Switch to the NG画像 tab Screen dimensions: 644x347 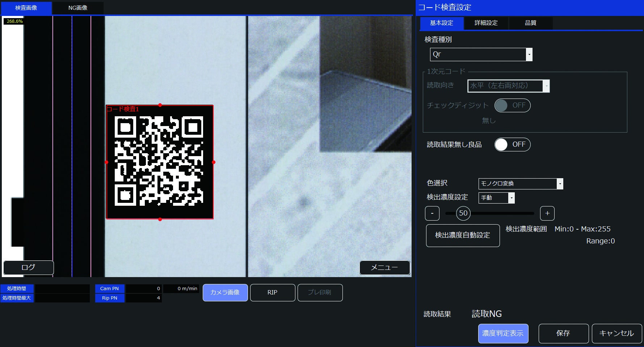coord(78,8)
